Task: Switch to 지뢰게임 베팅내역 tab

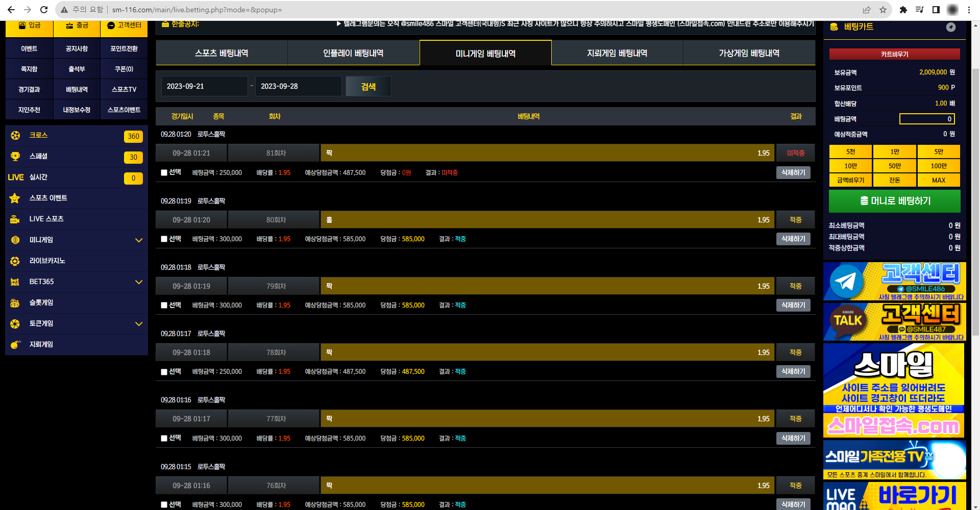Action: 617,53
